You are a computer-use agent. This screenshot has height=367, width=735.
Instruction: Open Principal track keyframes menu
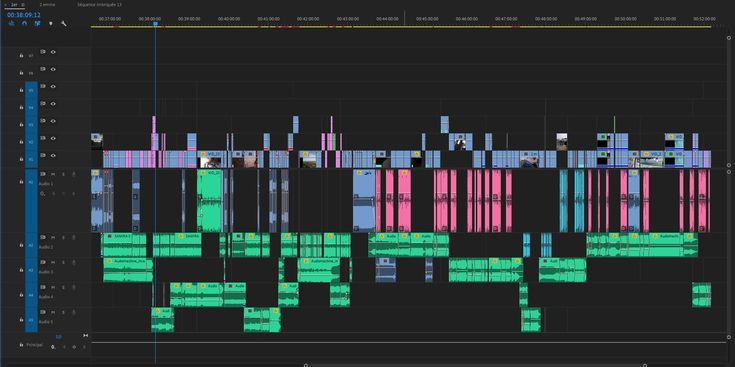point(53,347)
